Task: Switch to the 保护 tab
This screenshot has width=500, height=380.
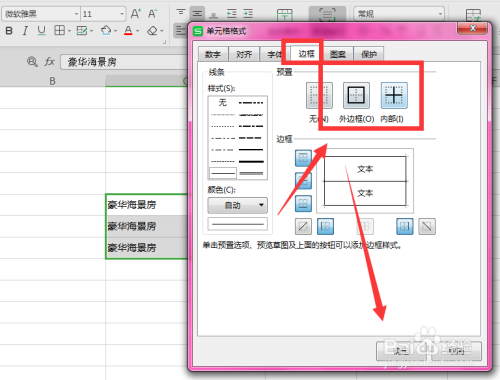Action: point(369,54)
